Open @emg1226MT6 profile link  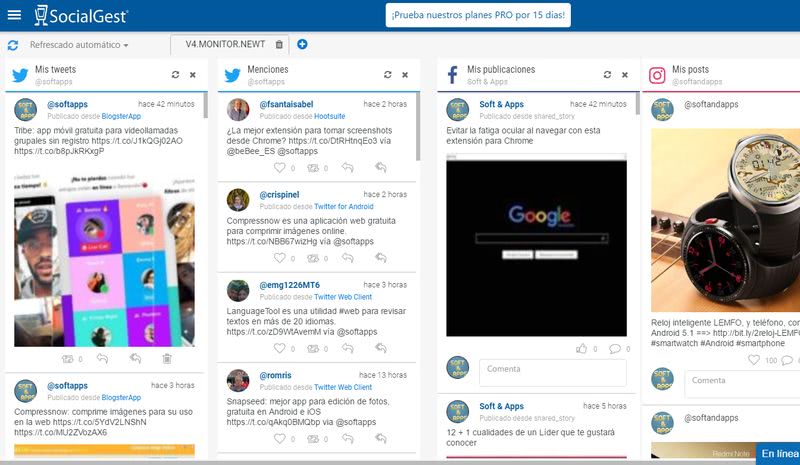tap(289, 285)
